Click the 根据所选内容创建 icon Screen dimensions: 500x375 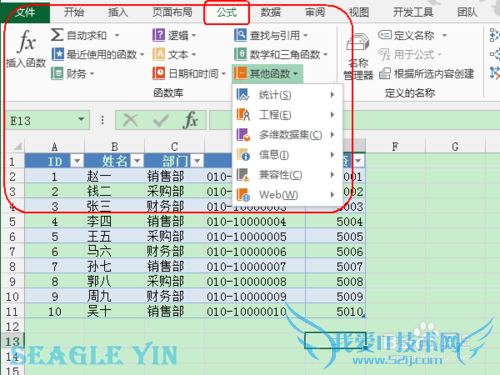(x=385, y=74)
